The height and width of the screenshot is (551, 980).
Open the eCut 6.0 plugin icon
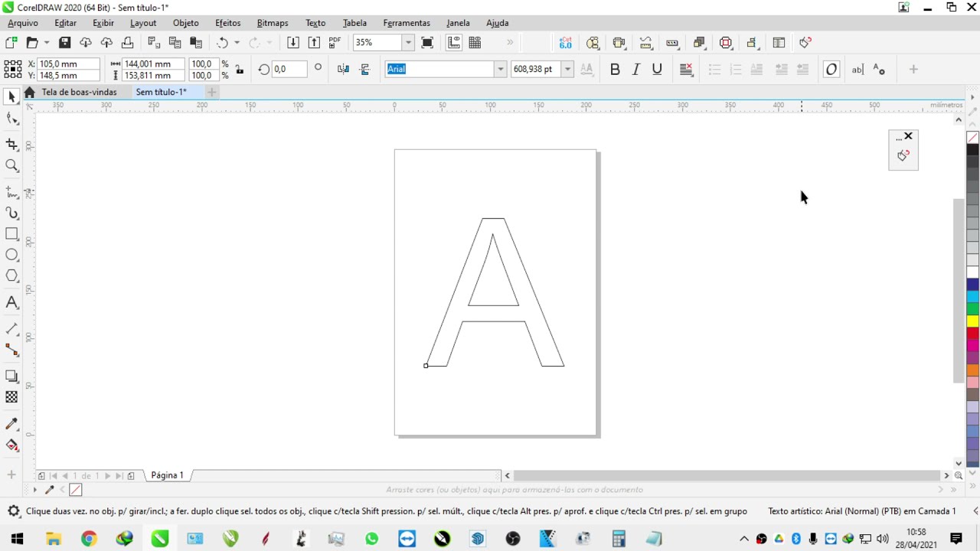pyautogui.click(x=565, y=43)
